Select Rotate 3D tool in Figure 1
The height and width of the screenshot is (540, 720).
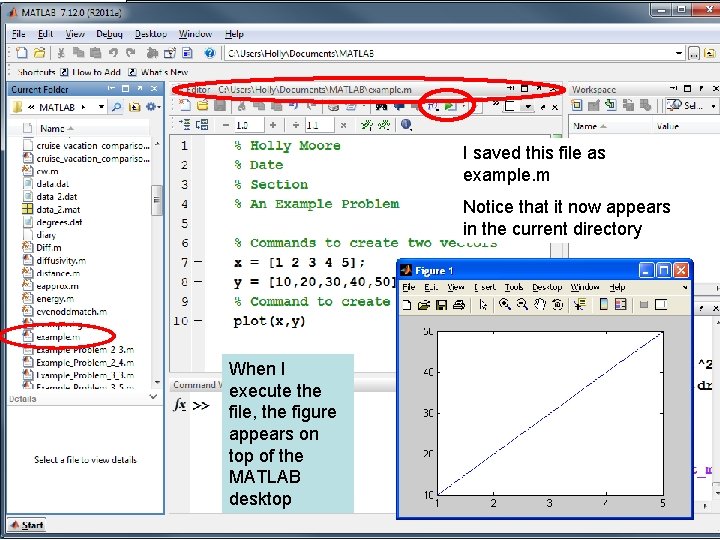click(557, 304)
